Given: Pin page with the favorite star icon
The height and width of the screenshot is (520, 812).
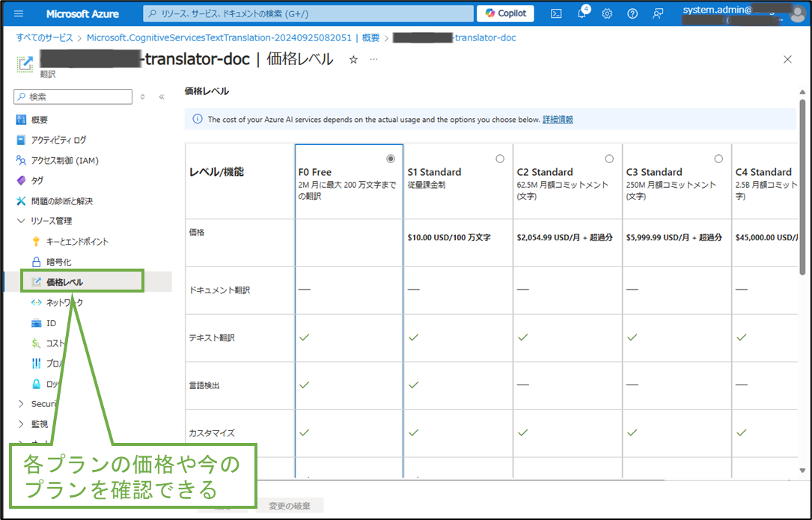Looking at the screenshot, I should [x=353, y=60].
